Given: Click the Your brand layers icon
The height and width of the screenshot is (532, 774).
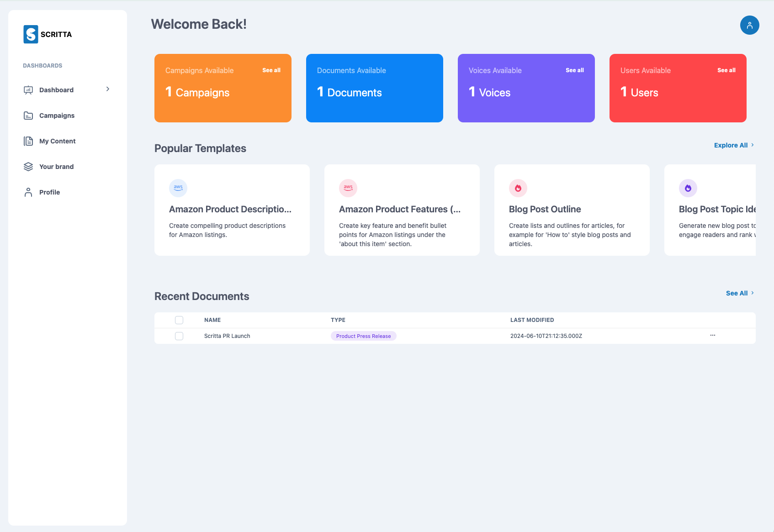Looking at the screenshot, I should tap(28, 167).
